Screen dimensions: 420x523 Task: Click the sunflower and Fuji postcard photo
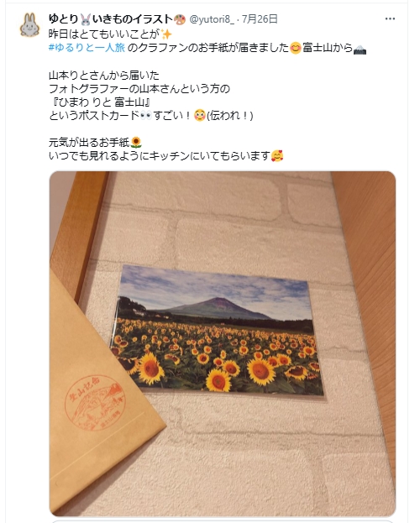coord(217,330)
